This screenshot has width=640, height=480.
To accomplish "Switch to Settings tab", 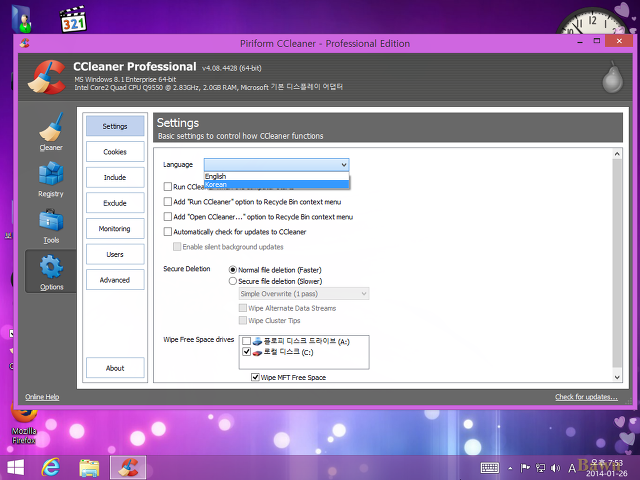I will [x=115, y=126].
